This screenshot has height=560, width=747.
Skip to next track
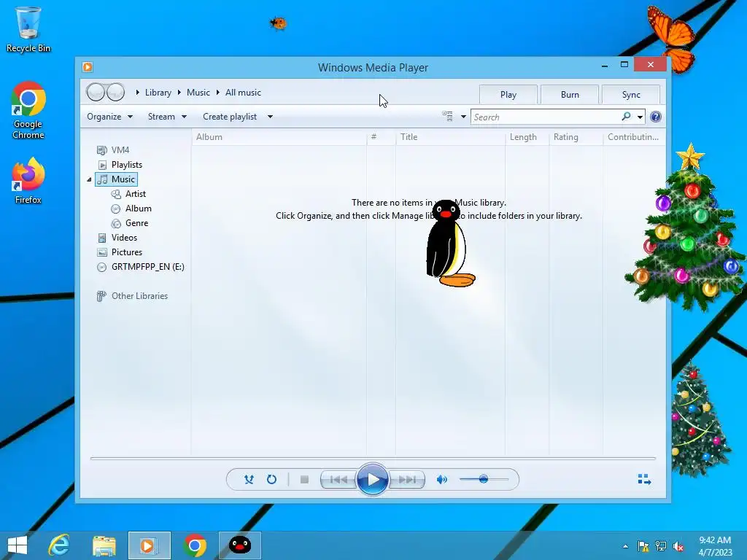coord(407,480)
